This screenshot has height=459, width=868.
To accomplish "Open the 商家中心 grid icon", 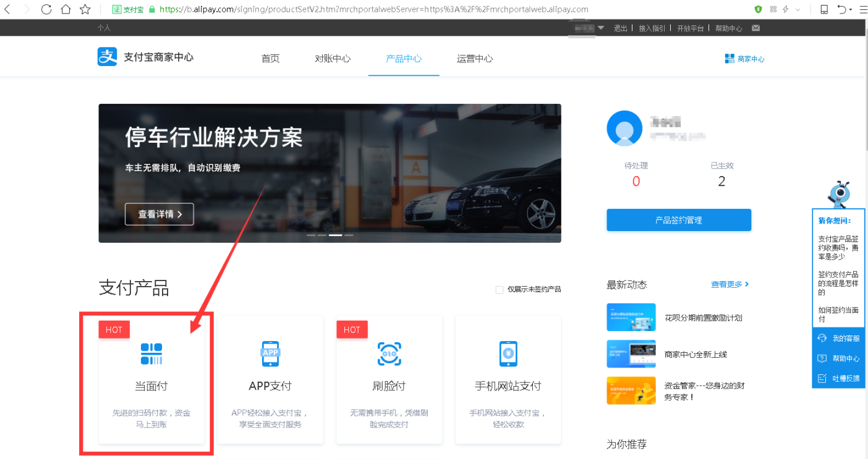I will (729, 59).
